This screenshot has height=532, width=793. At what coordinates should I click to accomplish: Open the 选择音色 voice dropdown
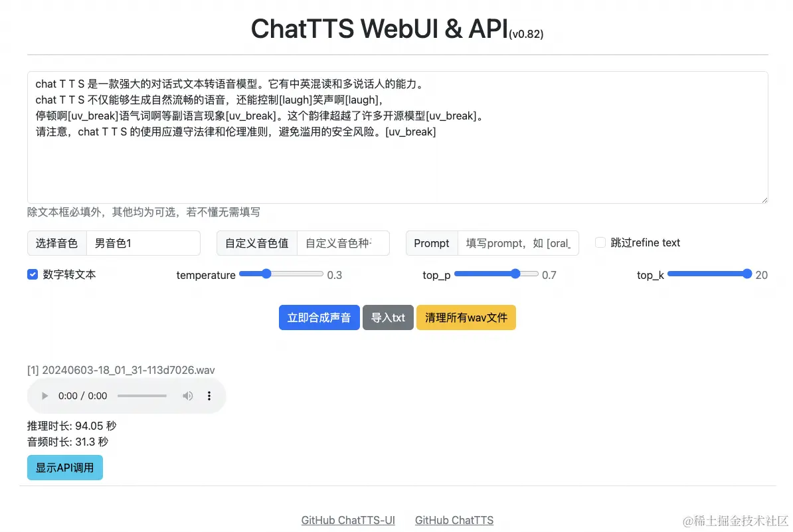coord(143,243)
